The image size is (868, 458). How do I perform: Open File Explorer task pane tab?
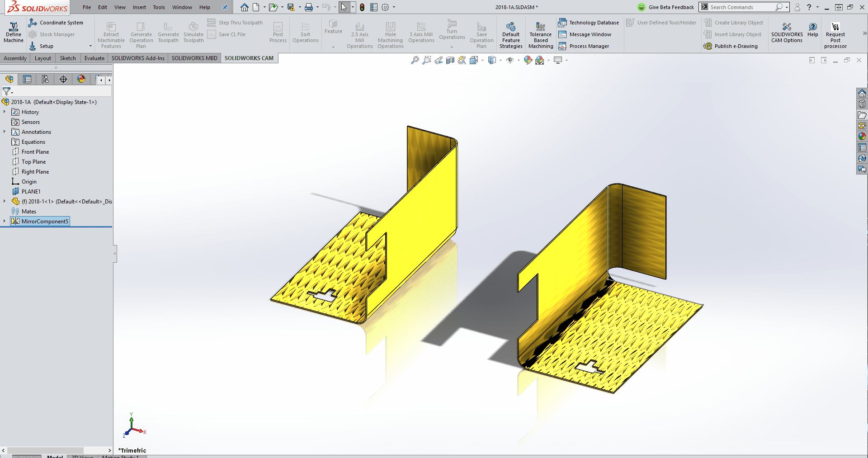(x=862, y=115)
